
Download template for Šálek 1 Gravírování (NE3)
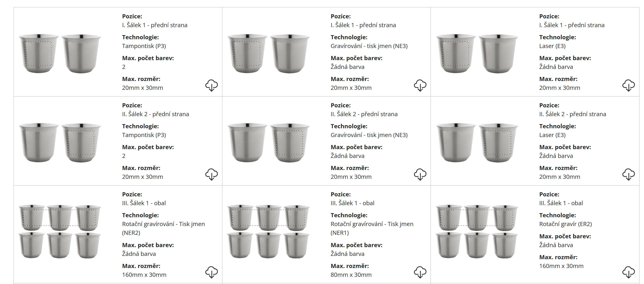tap(420, 85)
